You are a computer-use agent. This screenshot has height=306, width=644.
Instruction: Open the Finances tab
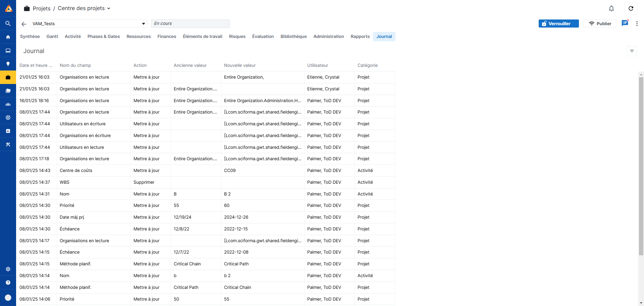click(167, 37)
